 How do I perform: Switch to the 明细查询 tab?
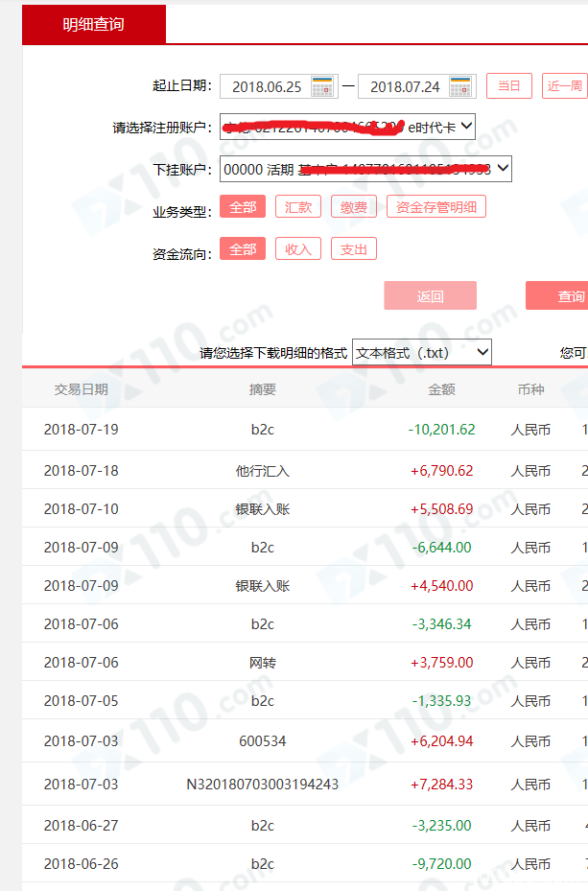click(94, 24)
